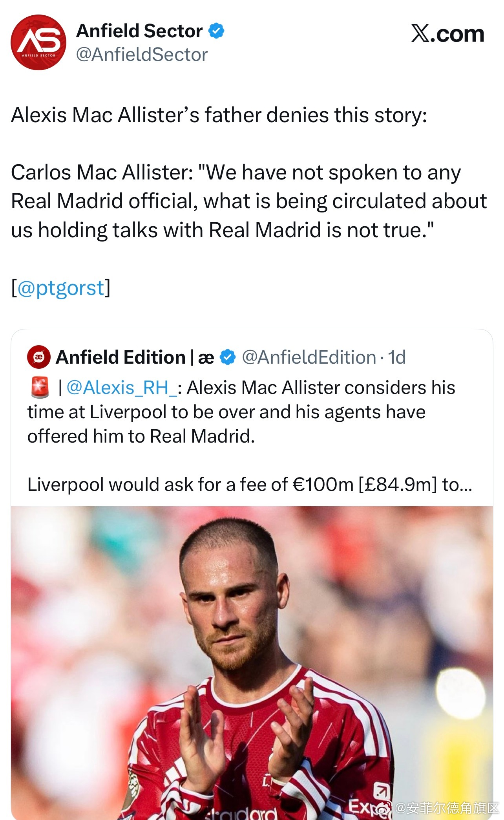Click Anfield Edition's verified checkmark badge
Viewport: 504px width, 820px height.
point(228,357)
